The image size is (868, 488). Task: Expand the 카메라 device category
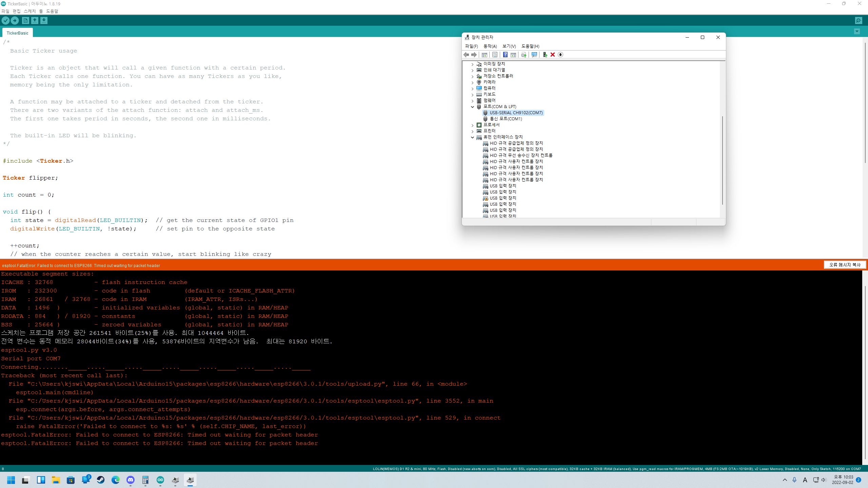[472, 82]
